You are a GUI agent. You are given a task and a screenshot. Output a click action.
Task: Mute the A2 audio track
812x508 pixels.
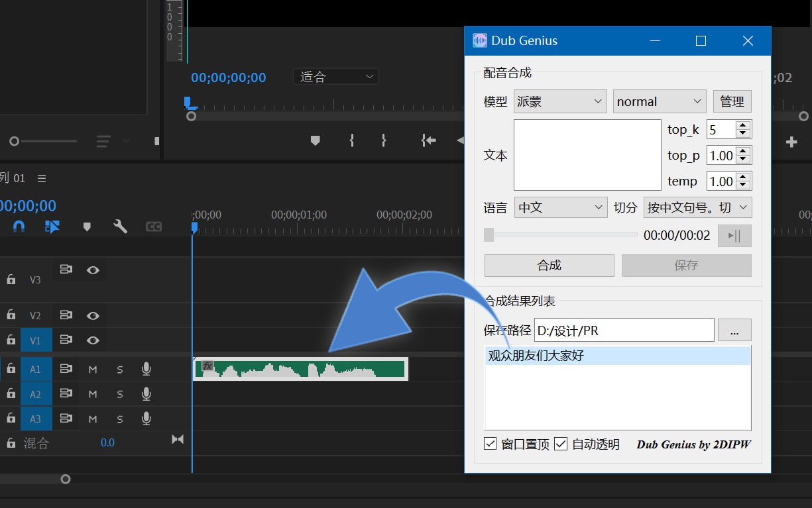(x=93, y=394)
